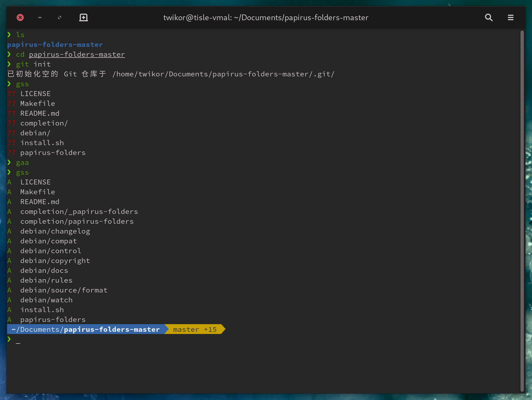Viewport: 532px width, 400px height.
Task: Click the README.md added file line
Action: pyautogui.click(x=40, y=202)
